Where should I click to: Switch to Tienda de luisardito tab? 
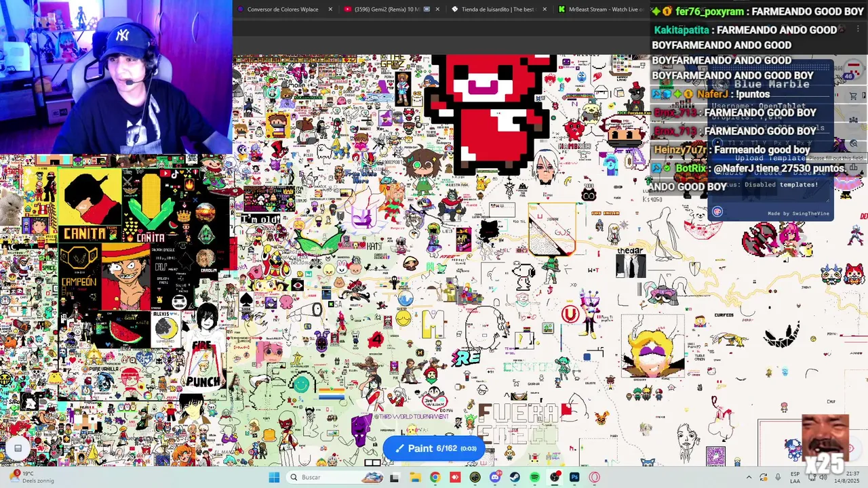pos(497,9)
